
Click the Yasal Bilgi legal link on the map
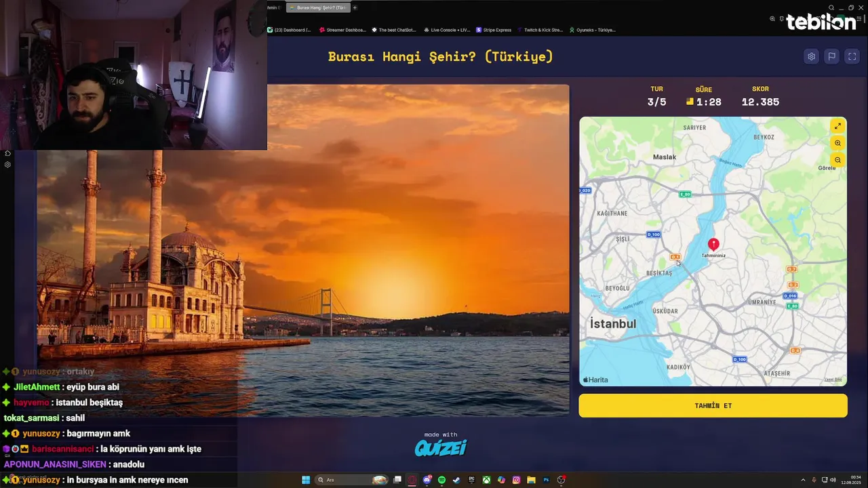pos(833,380)
